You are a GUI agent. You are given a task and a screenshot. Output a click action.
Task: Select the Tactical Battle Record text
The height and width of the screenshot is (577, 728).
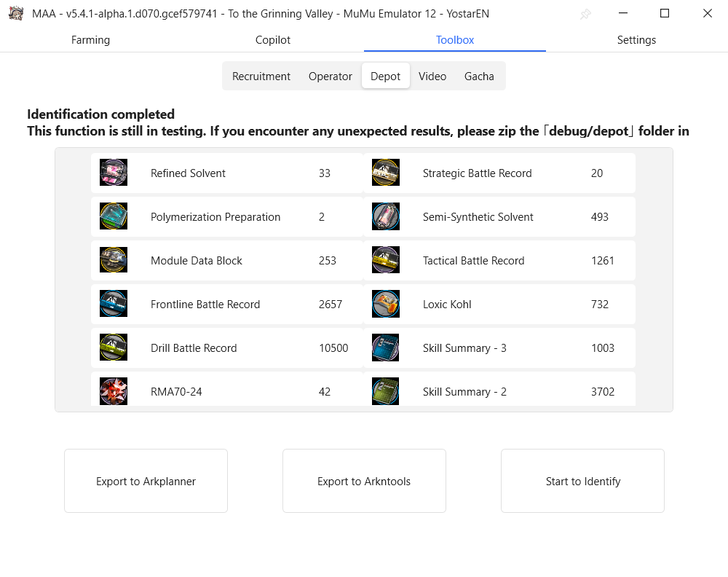click(474, 261)
